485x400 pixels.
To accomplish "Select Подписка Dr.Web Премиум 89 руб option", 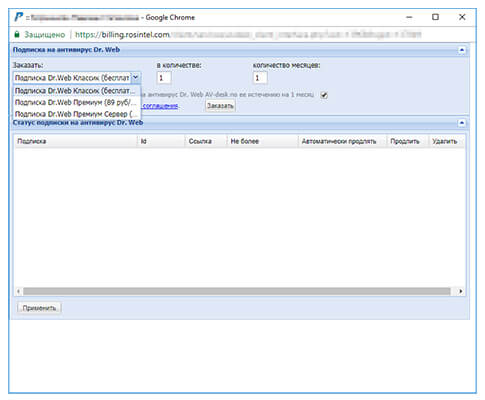I will coord(77,102).
